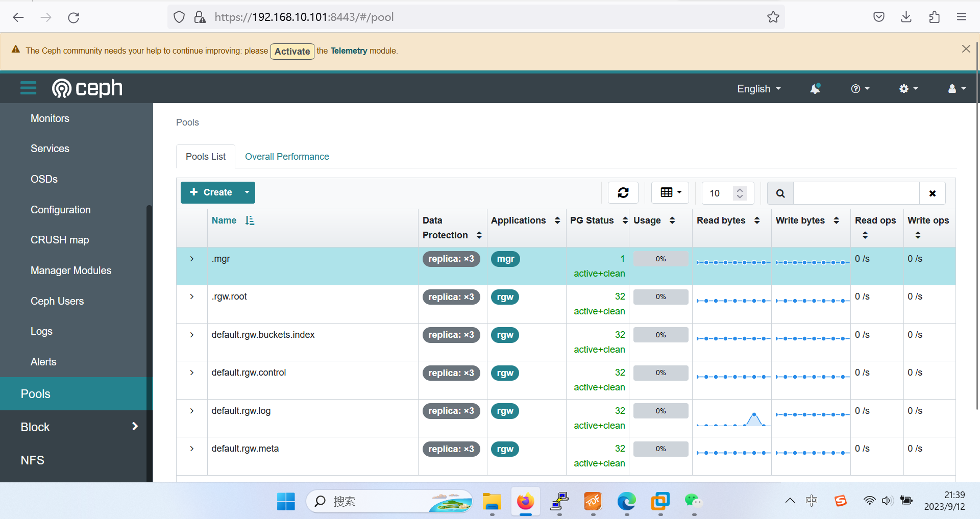
Task: Open the dashboard settings gear menu
Action: click(909, 89)
